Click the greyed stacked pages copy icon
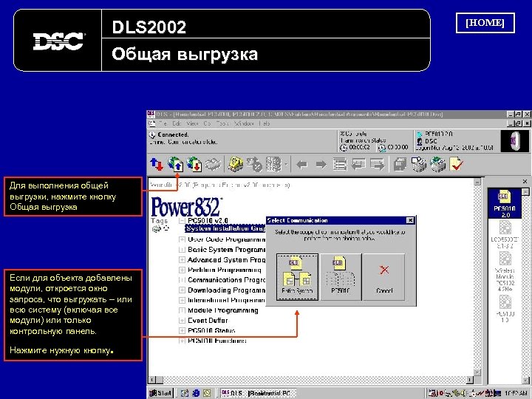 tap(400, 165)
